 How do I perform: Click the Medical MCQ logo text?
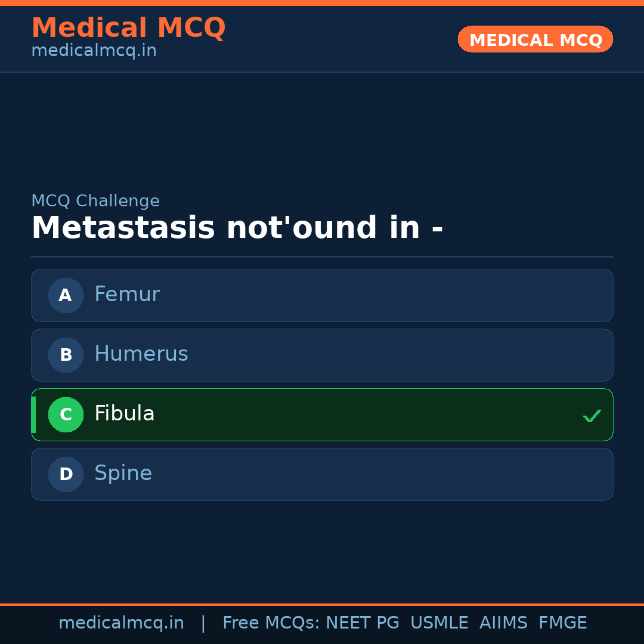(128, 27)
